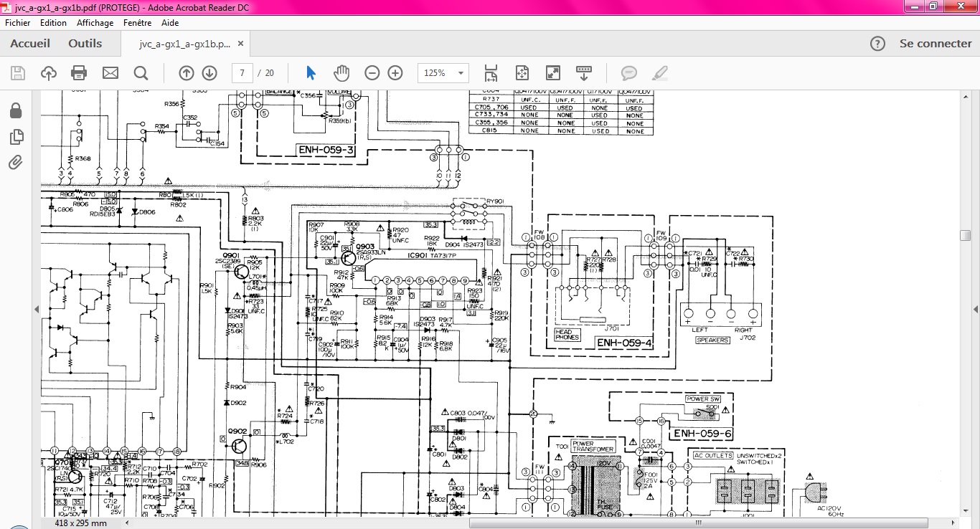
Task: Open the attachments paperclip panel
Action: pos(16,163)
